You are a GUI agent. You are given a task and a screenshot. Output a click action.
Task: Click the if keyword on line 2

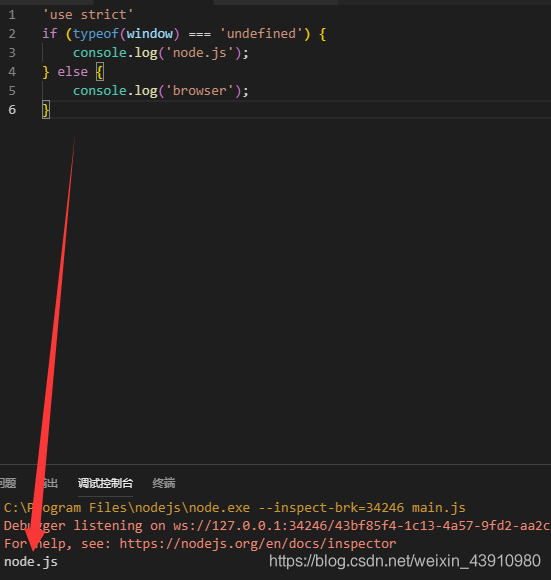click(x=50, y=34)
